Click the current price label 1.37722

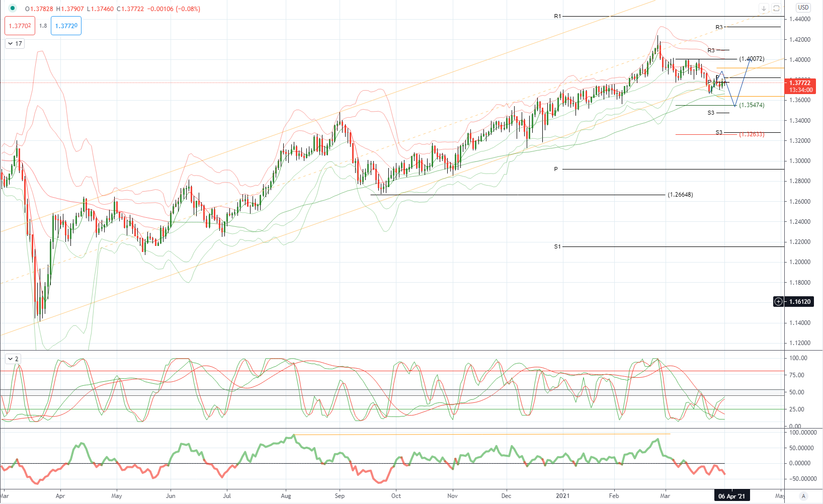click(x=800, y=83)
